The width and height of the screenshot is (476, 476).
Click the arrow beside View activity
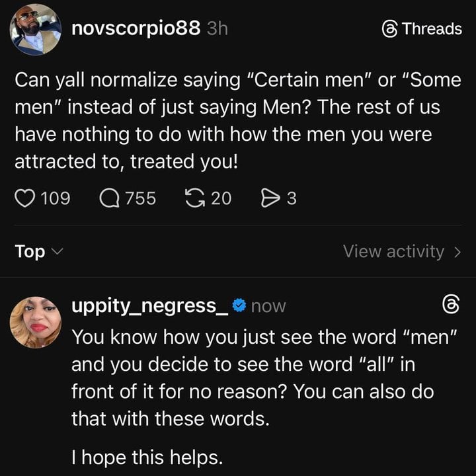457,252
